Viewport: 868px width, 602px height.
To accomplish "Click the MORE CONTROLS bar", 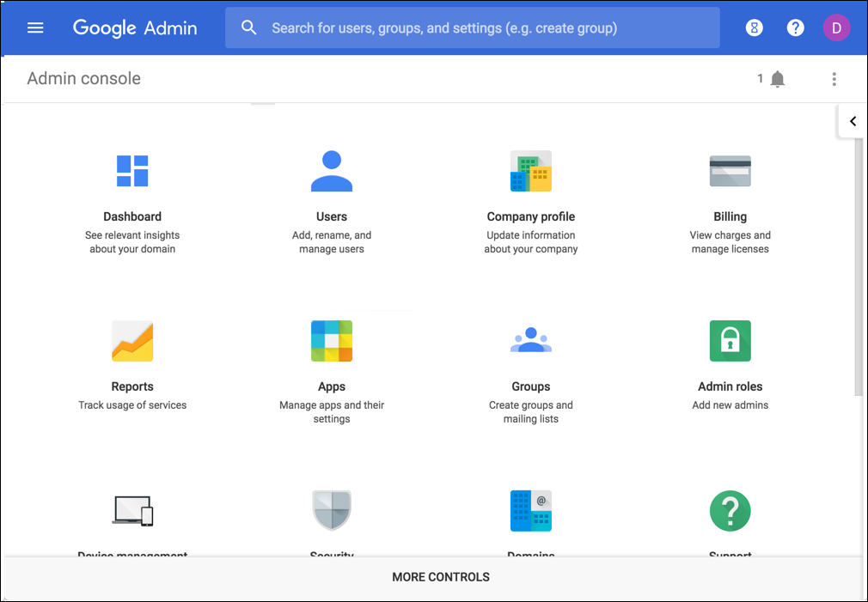I will [440, 577].
